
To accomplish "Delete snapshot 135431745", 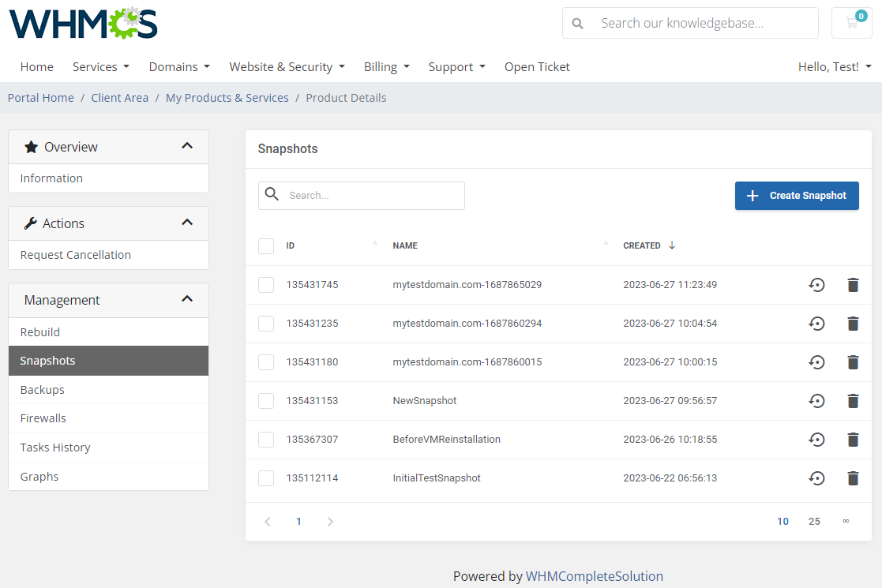I will coord(853,285).
